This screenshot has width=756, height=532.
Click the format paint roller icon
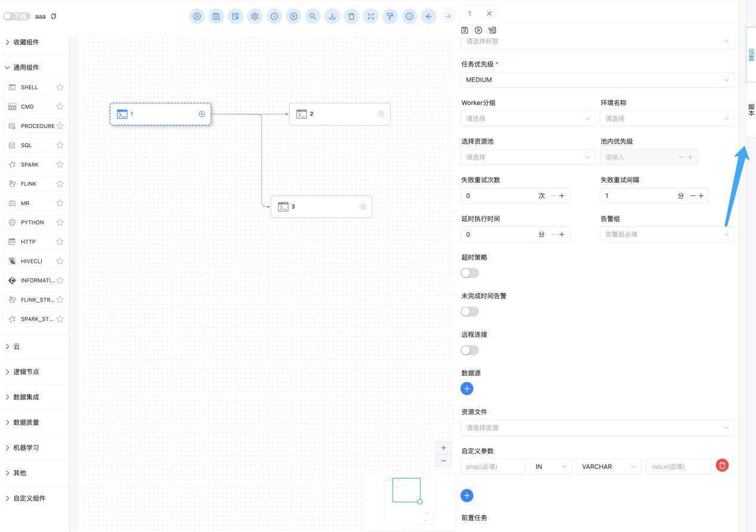click(390, 17)
